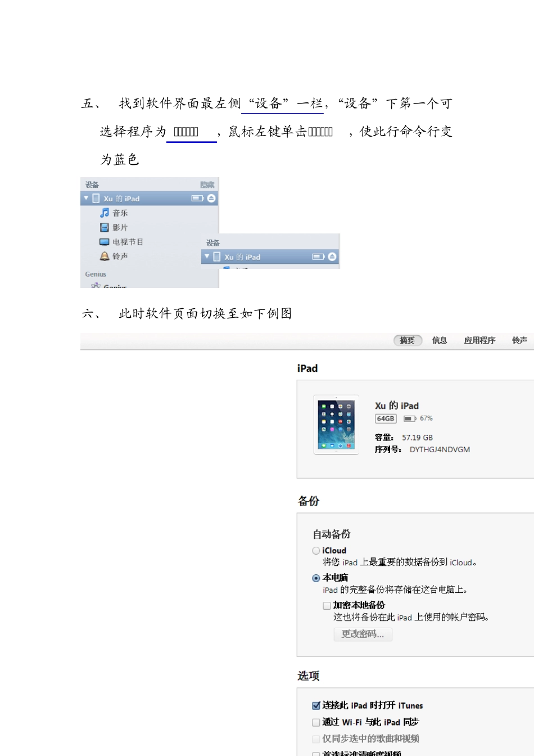
Task: Click the 更改密码... button
Action: [363, 634]
